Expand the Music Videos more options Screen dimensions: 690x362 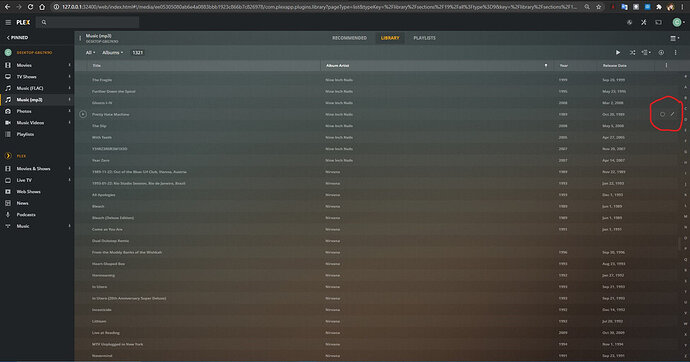click(x=70, y=123)
